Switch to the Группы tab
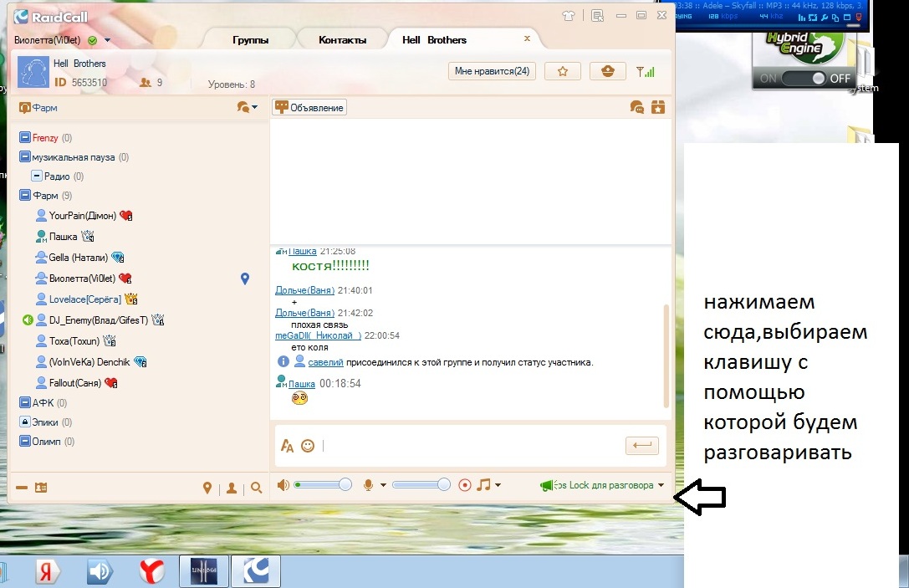The width and height of the screenshot is (909, 588). [x=250, y=40]
